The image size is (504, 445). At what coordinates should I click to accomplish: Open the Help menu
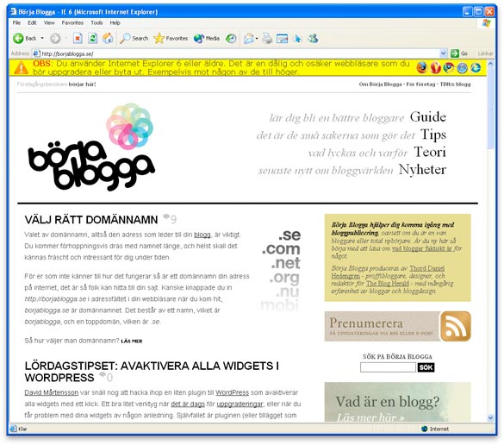point(115,22)
